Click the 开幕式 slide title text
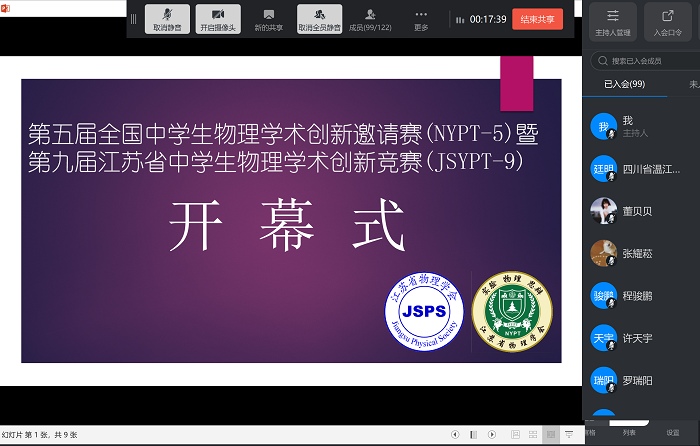The image size is (700, 446). coord(288,226)
